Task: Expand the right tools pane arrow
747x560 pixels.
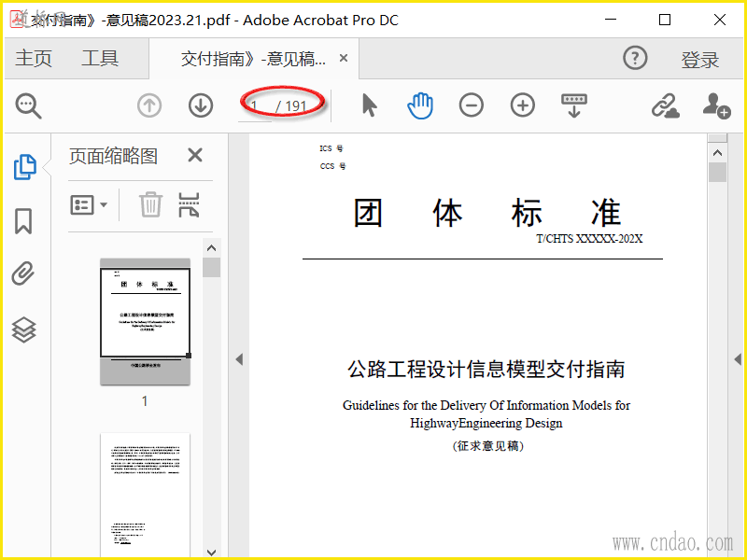Action: [x=738, y=359]
